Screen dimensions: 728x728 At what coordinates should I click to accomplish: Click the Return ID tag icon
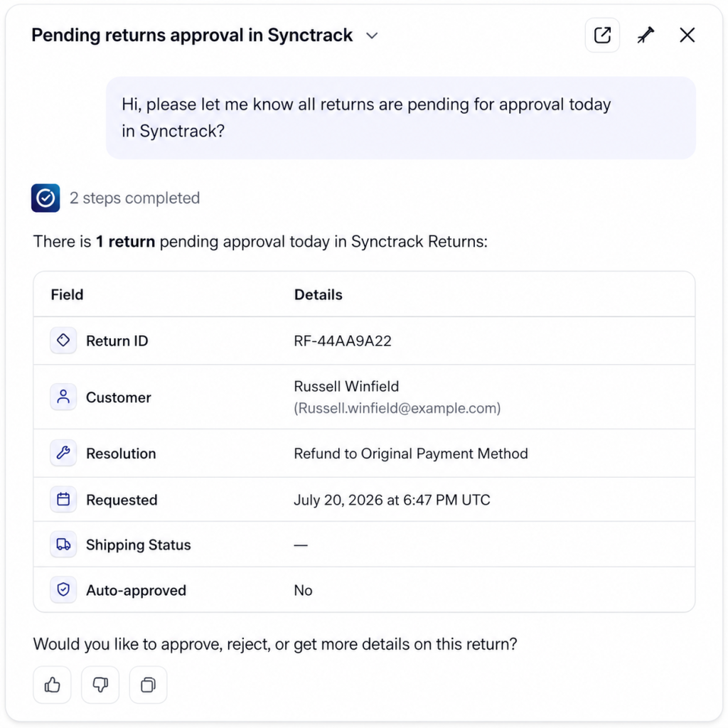tap(63, 341)
